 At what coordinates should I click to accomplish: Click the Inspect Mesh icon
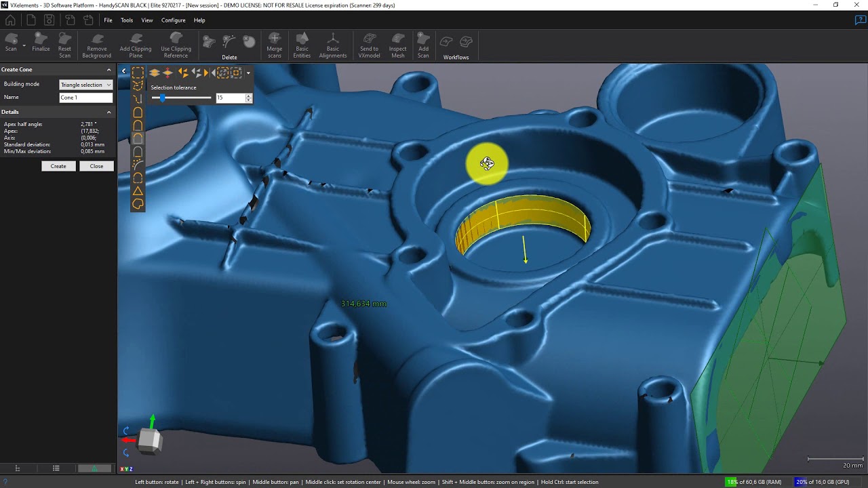(398, 43)
